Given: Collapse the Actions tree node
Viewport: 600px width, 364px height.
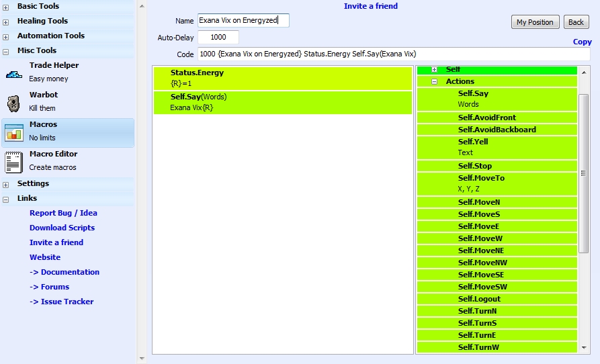Looking at the screenshot, I should 434,81.
